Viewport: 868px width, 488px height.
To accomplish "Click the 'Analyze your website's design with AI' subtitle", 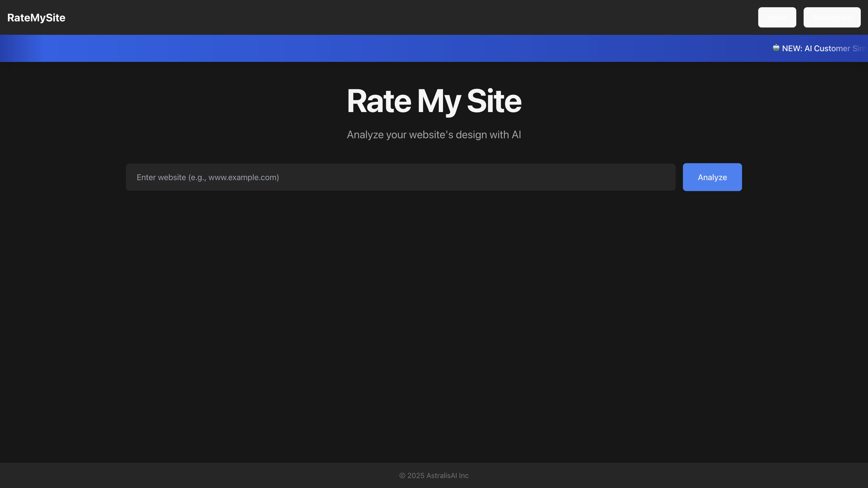I will [434, 134].
